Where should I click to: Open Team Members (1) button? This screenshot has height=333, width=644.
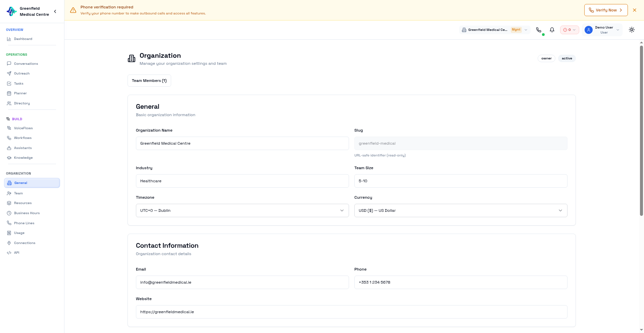coord(149,81)
